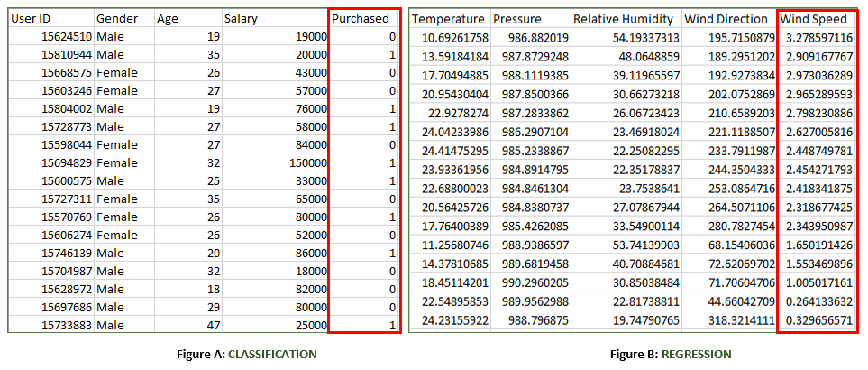The height and width of the screenshot is (370, 868).
Task: Click relative humidity cell 54.19337313
Action: click(626, 38)
